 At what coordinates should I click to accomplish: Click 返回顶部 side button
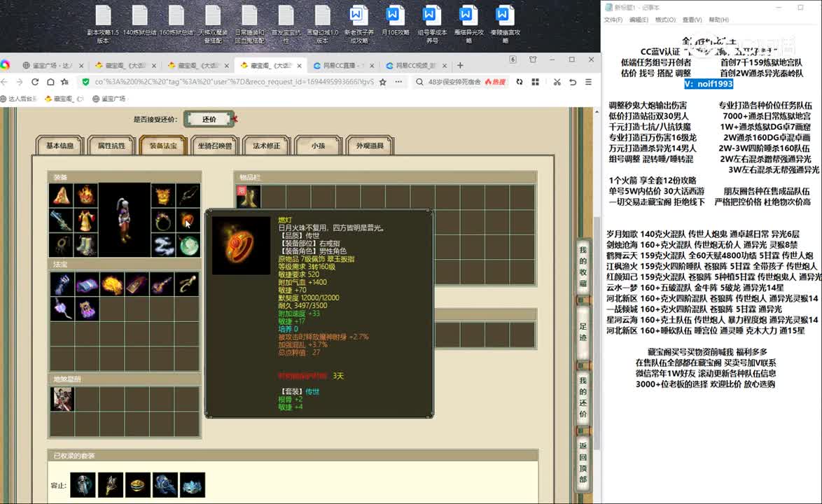point(583,463)
